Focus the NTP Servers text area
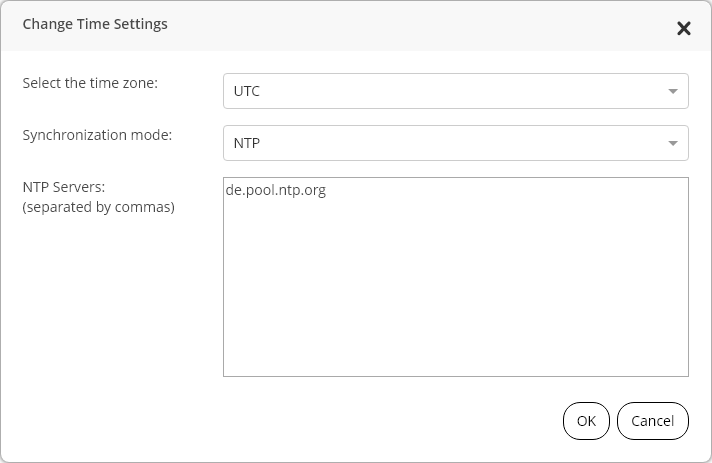 point(456,277)
